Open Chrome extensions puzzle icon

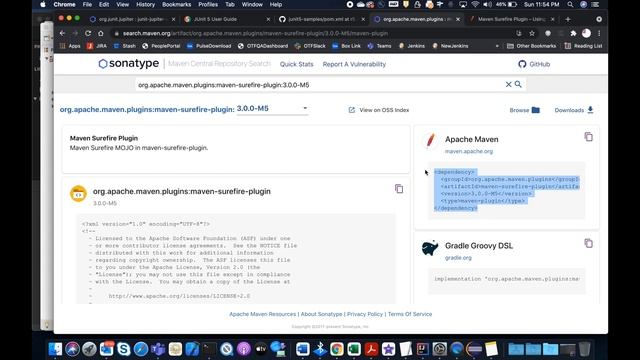(x=573, y=33)
